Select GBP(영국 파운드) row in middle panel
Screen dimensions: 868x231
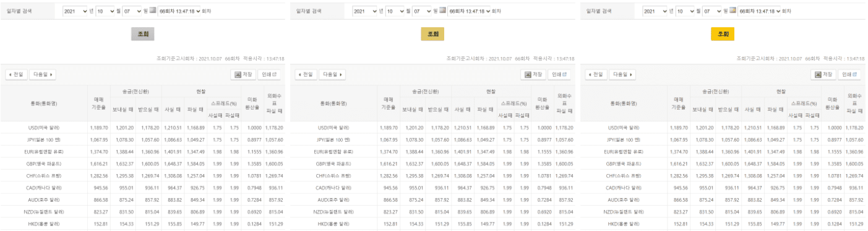click(x=432, y=163)
